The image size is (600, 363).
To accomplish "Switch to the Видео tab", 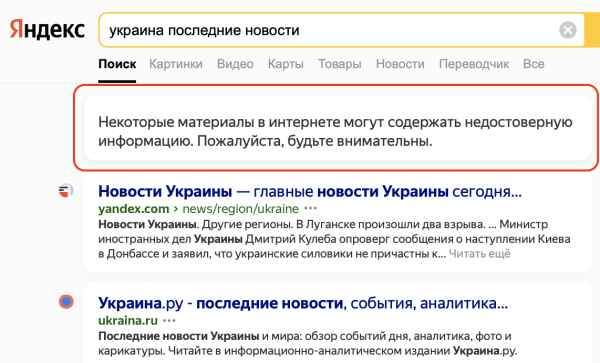I will pyautogui.click(x=235, y=64).
